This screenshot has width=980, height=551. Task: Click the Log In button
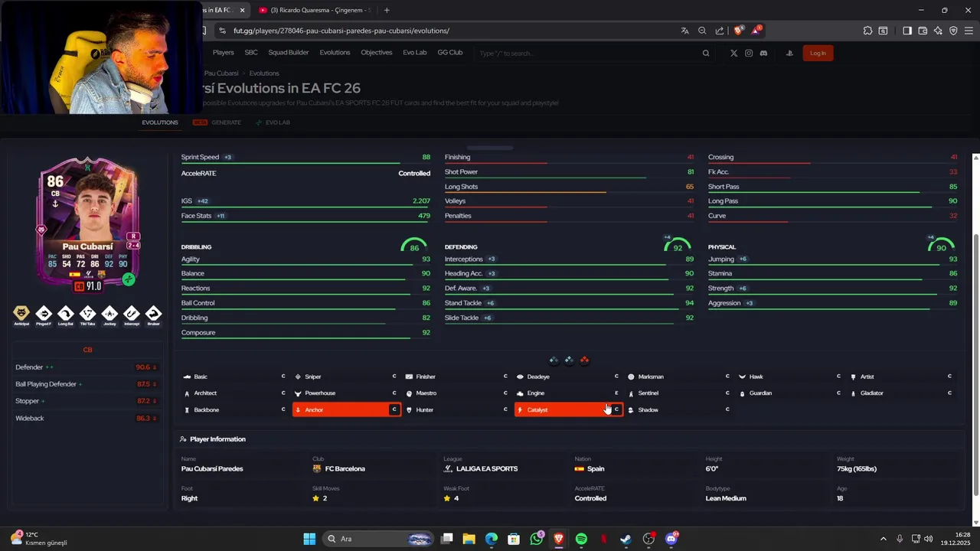click(x=818, y=53)
